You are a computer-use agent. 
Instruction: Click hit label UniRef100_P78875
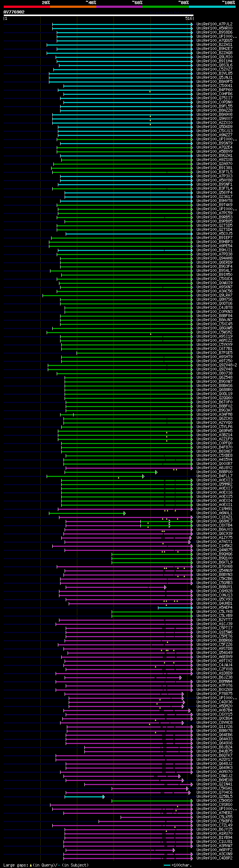point(214,694)
